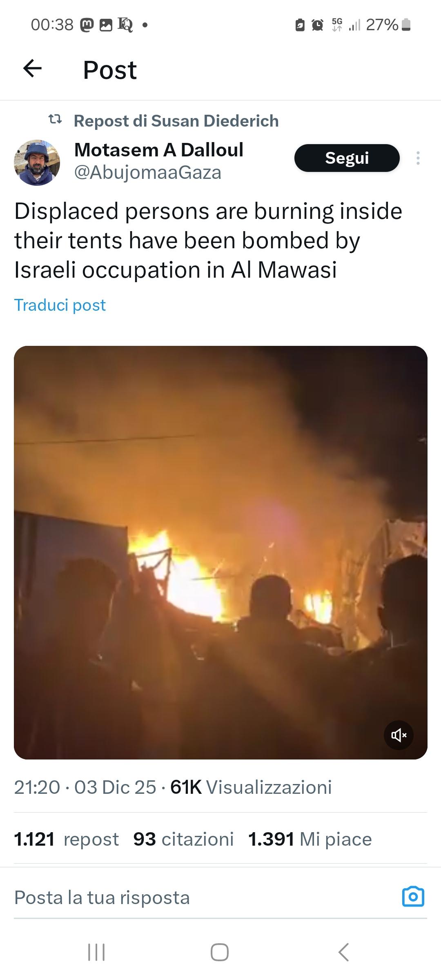View the 1.391 Mi piace likes
The height and width of the screenshot is (980, 441).
click(x=310, y=839)
